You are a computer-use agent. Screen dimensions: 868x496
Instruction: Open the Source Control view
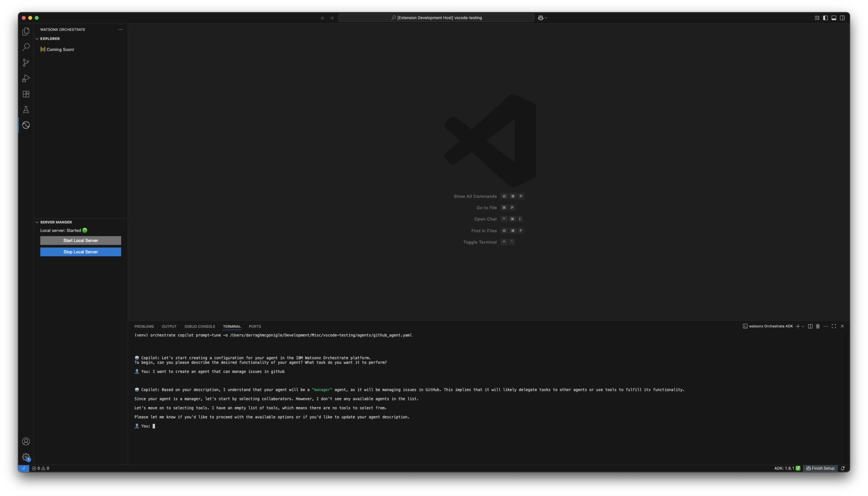click(26, 63)
